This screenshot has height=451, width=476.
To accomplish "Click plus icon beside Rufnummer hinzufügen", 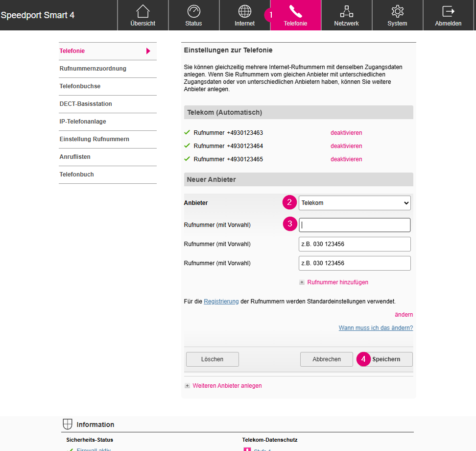I will point(302,282).
